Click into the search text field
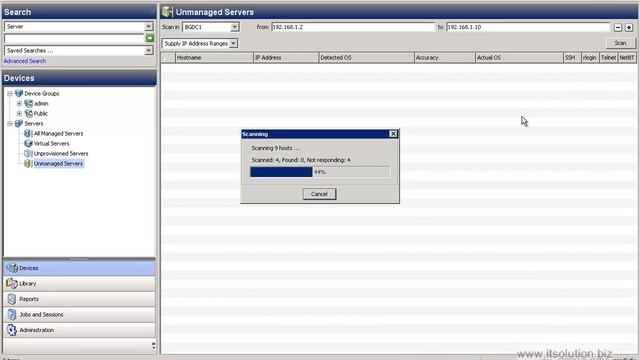Viewport: 640px width, 360px height. point(74,38)
